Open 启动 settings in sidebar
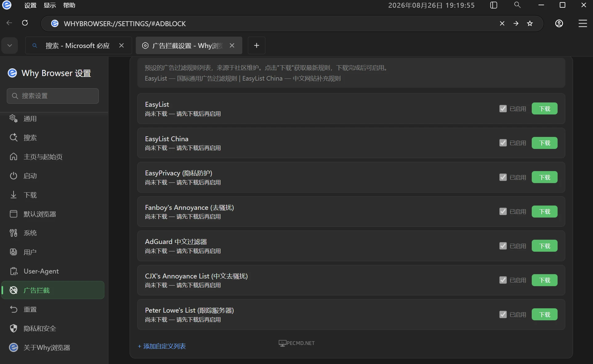 point(53,176)
